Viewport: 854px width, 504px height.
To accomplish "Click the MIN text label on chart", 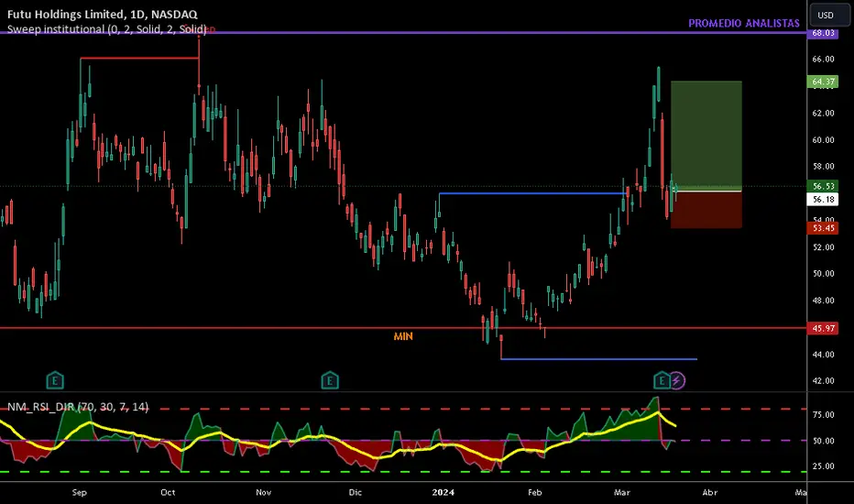I will tap(403, 336).
